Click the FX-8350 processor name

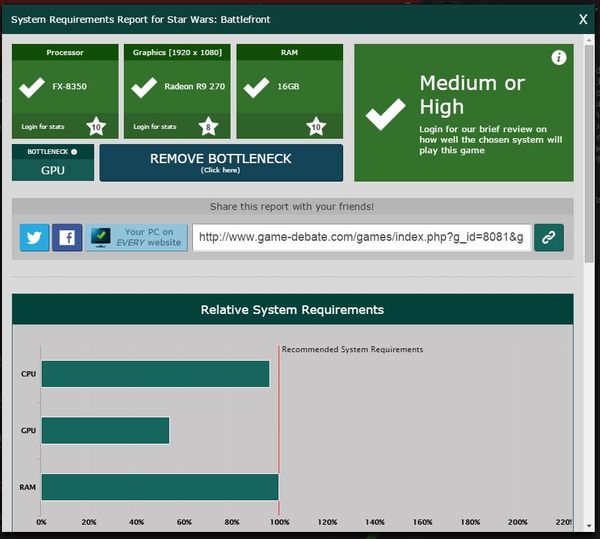70,86
